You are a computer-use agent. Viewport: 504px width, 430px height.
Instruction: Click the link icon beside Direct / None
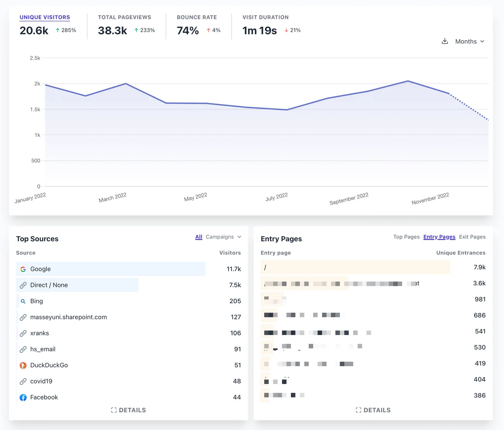click(23, 285)
